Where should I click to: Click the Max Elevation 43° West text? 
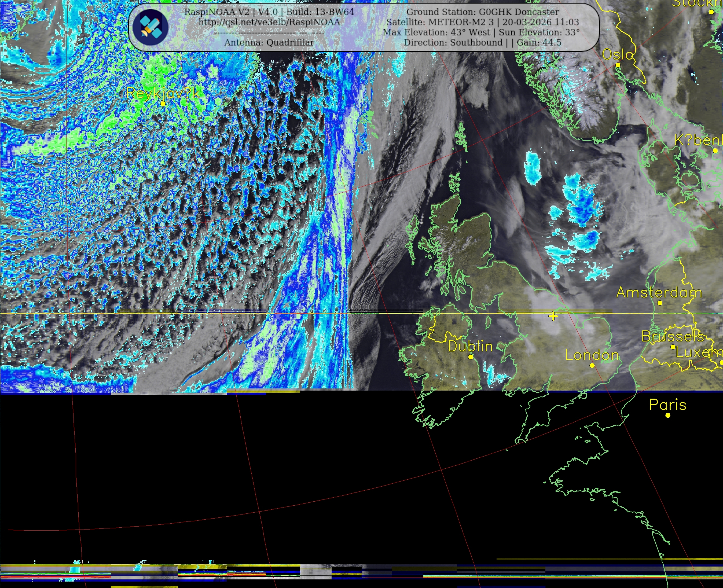coord(436,32)
